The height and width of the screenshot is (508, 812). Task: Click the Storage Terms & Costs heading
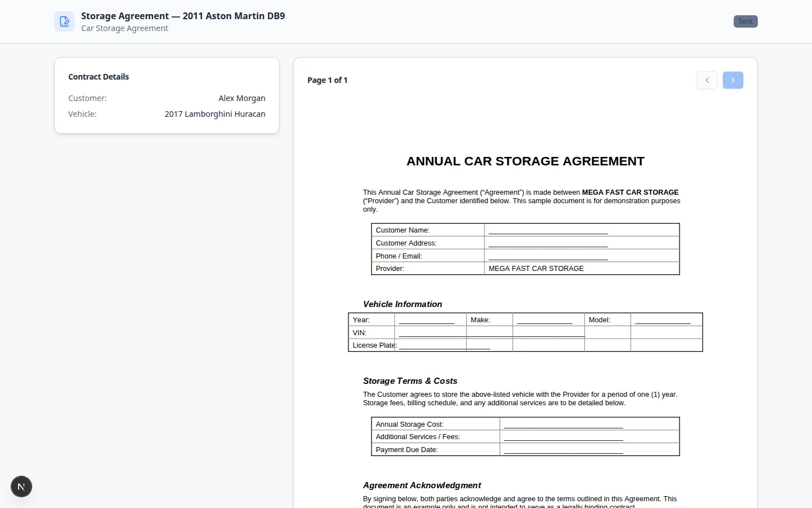[x=410, y=381]
